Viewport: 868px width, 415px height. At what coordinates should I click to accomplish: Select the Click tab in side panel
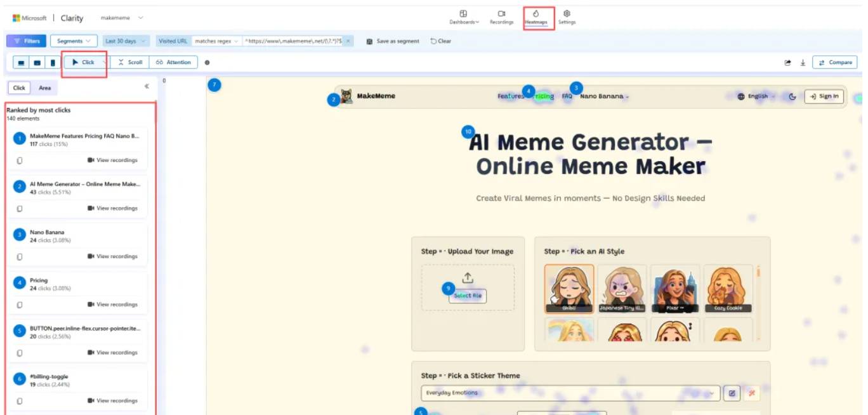pos(20,88)
